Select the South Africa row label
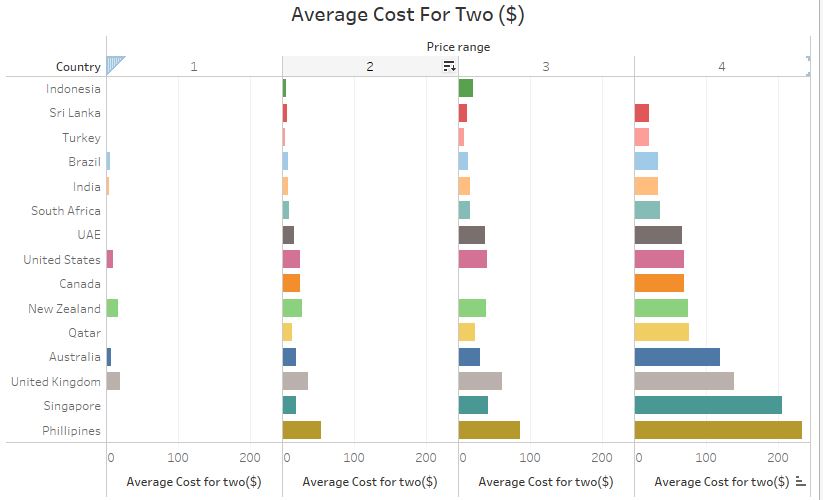The image size is (823, 500). (x=66, y=210)
